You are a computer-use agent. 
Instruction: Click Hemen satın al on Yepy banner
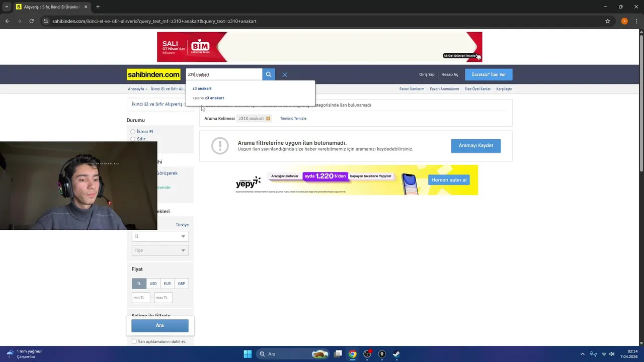click(449, 180)
